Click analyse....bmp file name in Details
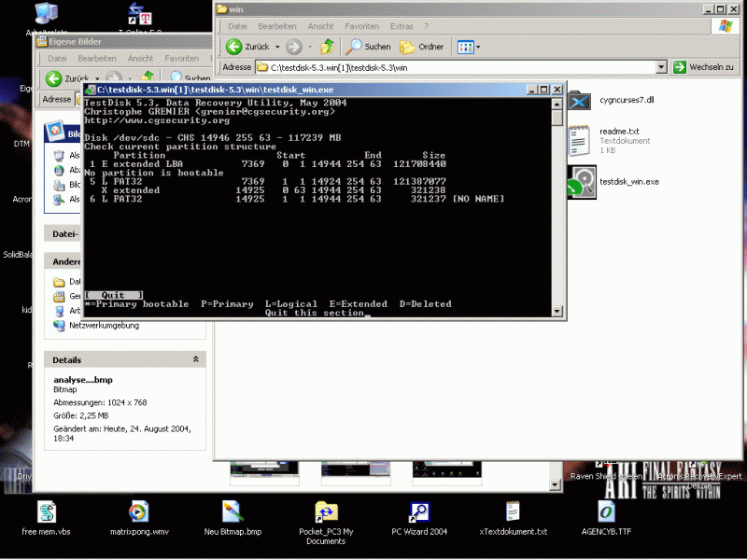Viewport: 747px width, 560px height. [83, 380]
